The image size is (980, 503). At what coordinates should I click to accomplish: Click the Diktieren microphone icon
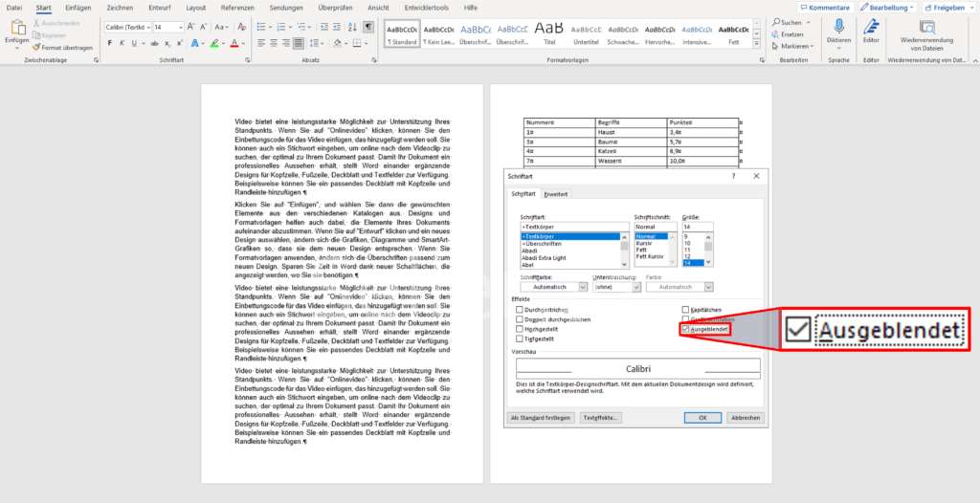838,26
